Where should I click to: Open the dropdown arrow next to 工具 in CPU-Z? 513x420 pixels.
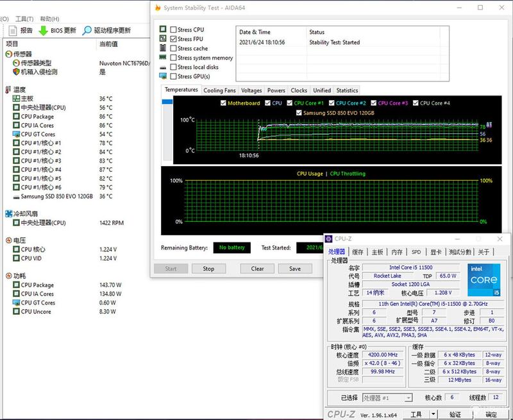pyautogui.click(x=433, y=414)
